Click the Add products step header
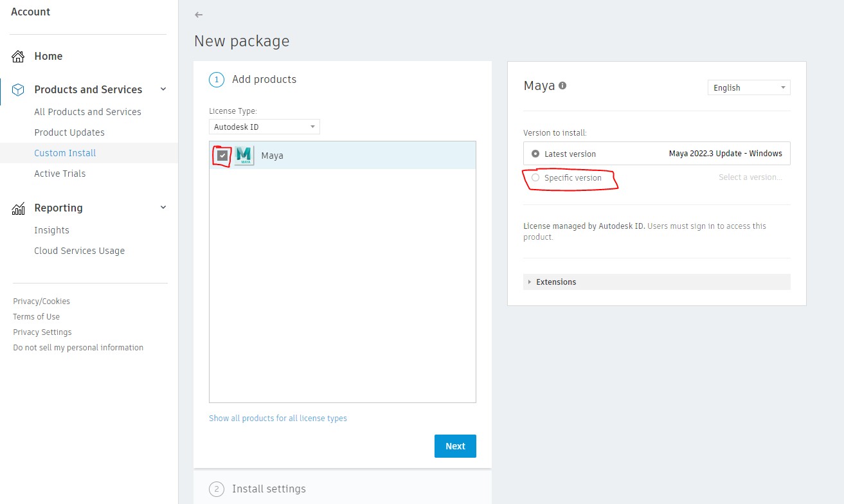 click(x=264, y=80)
